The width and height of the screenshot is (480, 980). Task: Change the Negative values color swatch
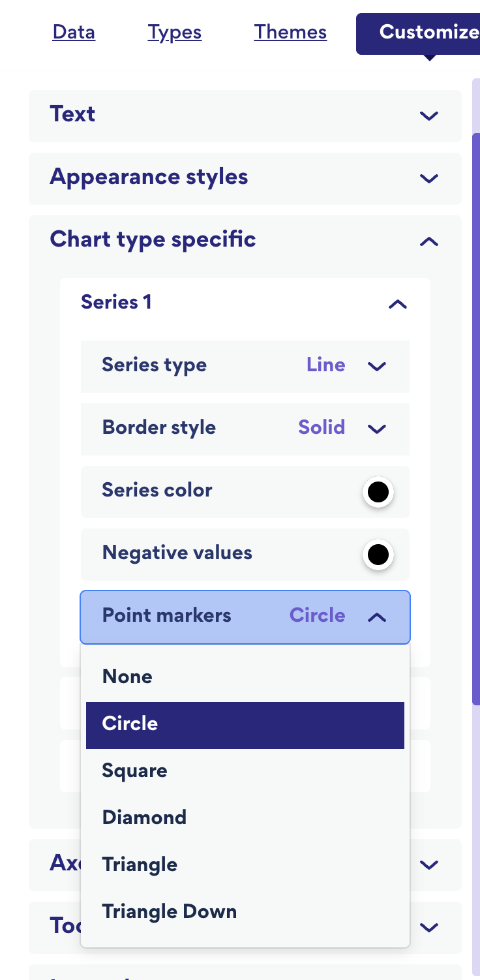click(x=378, y=555)
